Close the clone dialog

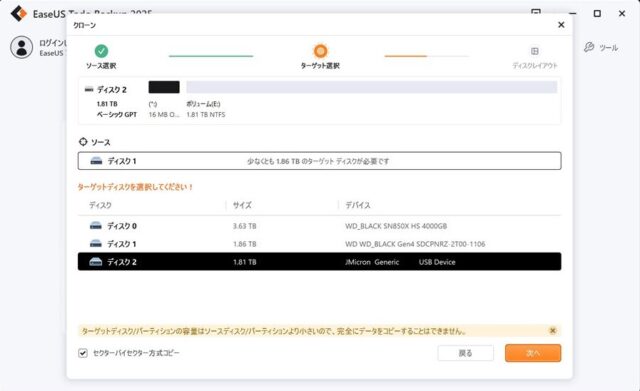[x=561, y=25]
